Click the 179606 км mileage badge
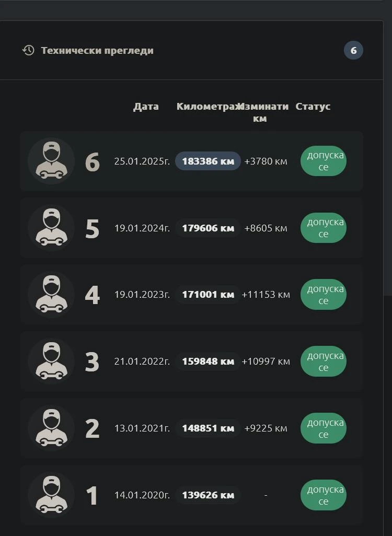Viewport: 392px width, 536px height. [x=208, y=228]
